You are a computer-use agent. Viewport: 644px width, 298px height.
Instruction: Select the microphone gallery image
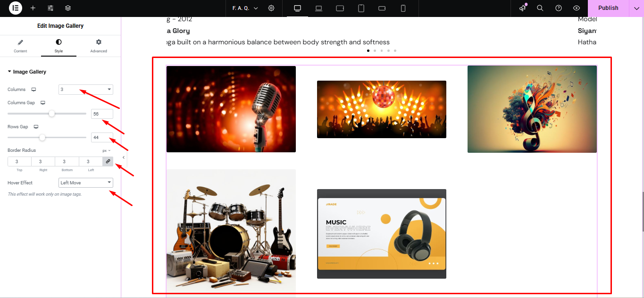tap(231, 109)
